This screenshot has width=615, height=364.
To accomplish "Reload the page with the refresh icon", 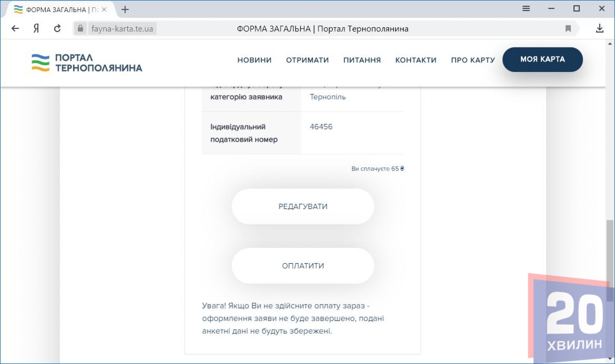I will [x=57, y=29].
